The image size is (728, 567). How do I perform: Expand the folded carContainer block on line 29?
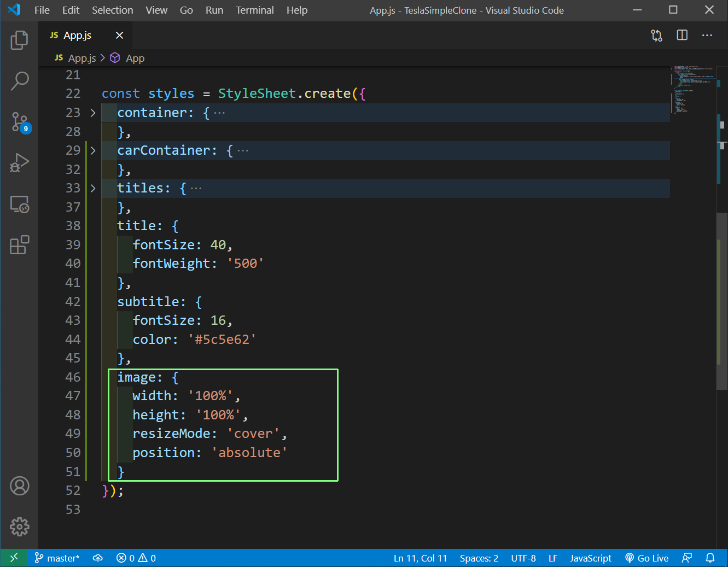[93, 150]
